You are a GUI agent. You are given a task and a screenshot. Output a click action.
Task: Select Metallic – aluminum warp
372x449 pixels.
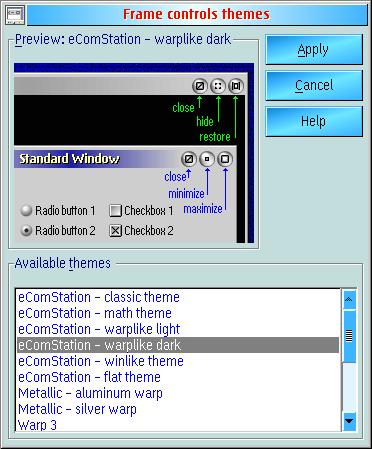point(178,393)
